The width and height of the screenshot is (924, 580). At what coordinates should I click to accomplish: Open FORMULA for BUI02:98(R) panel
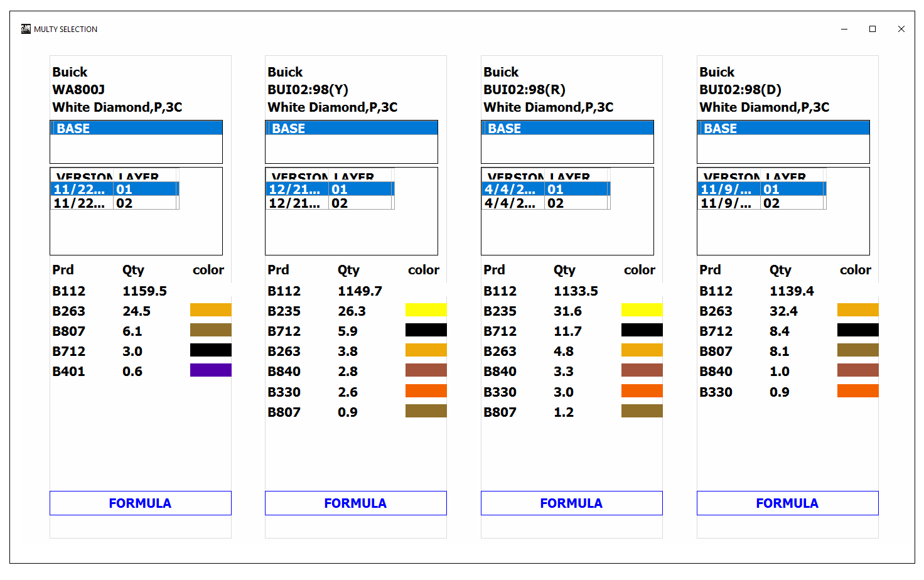click(x=572, y=503)
